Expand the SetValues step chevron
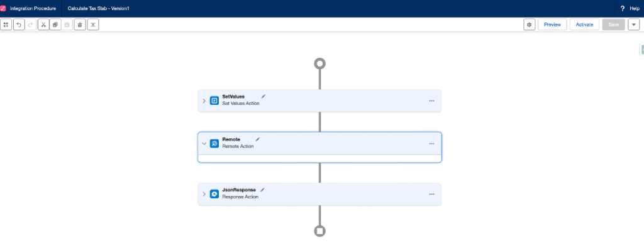Screen dimensions: 644x243 click(204, 100)
